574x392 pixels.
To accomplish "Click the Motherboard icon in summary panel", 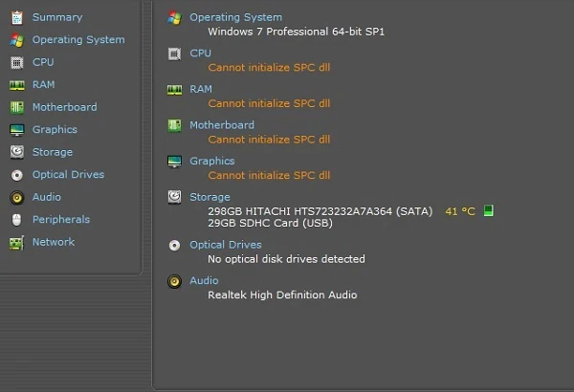I will 174,125.
